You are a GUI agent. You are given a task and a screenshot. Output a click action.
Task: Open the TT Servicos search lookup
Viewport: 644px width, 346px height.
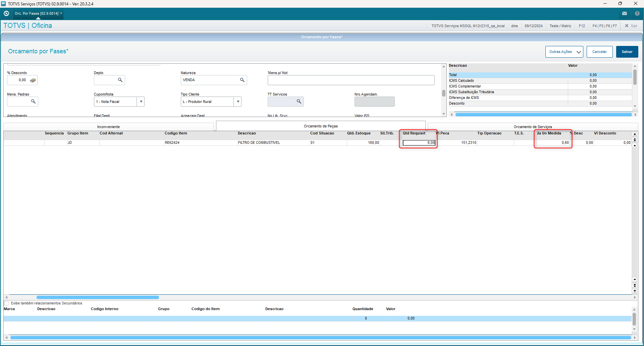(x=299, y=101)
